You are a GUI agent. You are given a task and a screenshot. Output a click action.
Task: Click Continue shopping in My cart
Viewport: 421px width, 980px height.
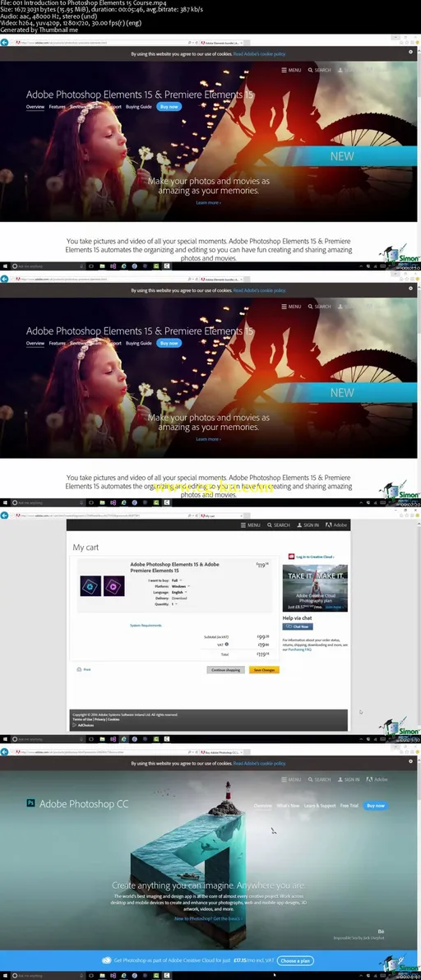click(225, 669)
